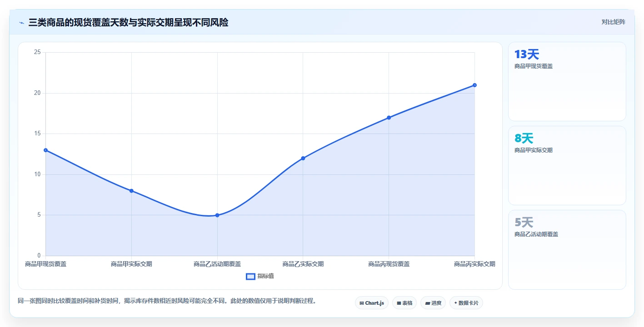
Task: Click the data point for 商品甲实际交期
Action: [131, 191]
